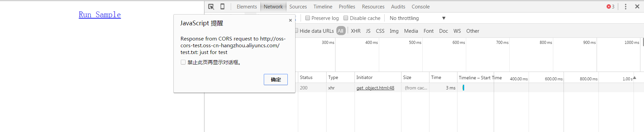Open the Sources tab

coord(298,6)
